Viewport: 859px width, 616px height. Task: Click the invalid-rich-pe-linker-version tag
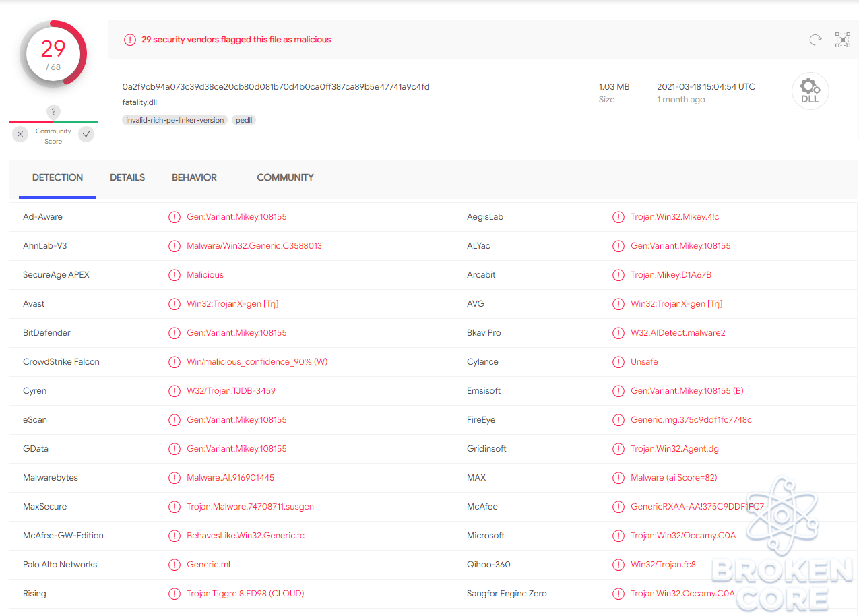click(174, 120)
